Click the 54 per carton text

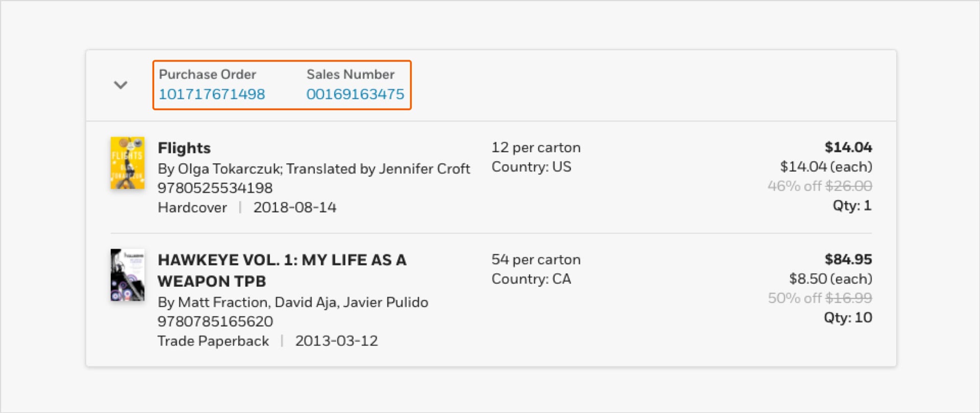[x=536, y=260]
